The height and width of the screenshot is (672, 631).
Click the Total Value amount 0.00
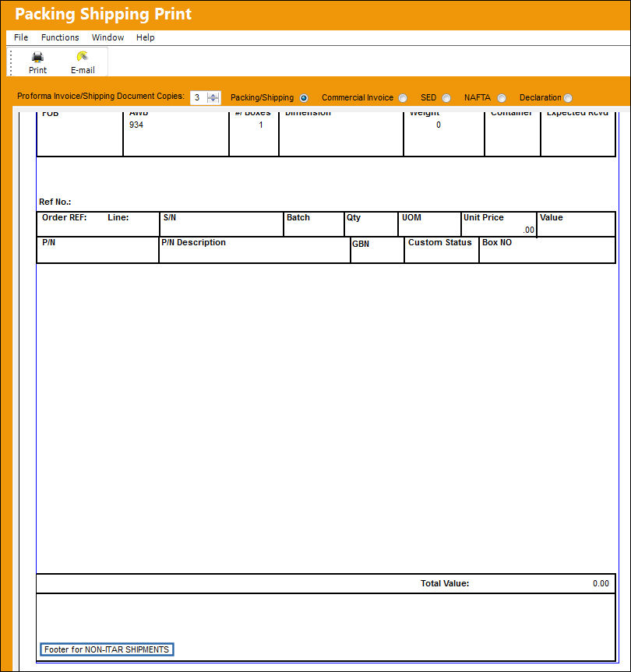[601, 583]
